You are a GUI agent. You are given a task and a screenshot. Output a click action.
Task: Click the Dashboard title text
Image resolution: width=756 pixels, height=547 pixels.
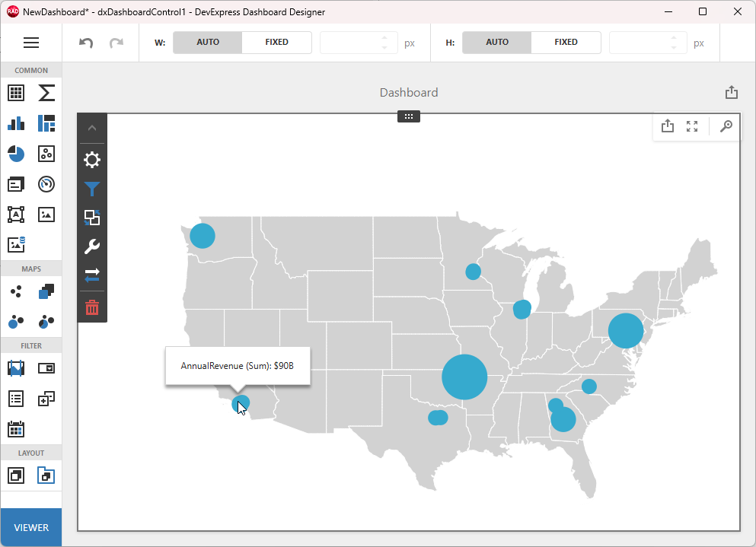click(409, 92)
